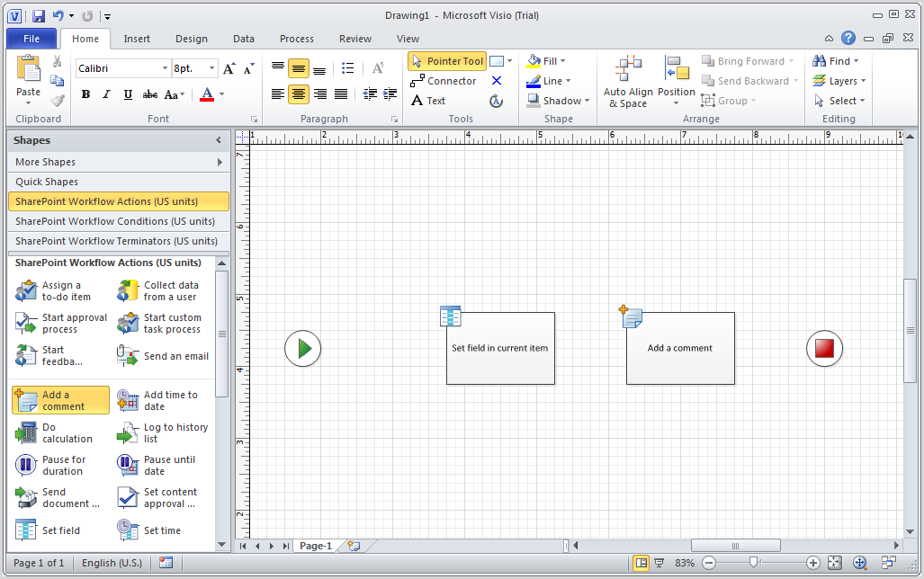Image resolution: width=924 pixels, height=579 pixels.
Task: Select the Format Painter brush icon
Action: click(x=58, y=101)
